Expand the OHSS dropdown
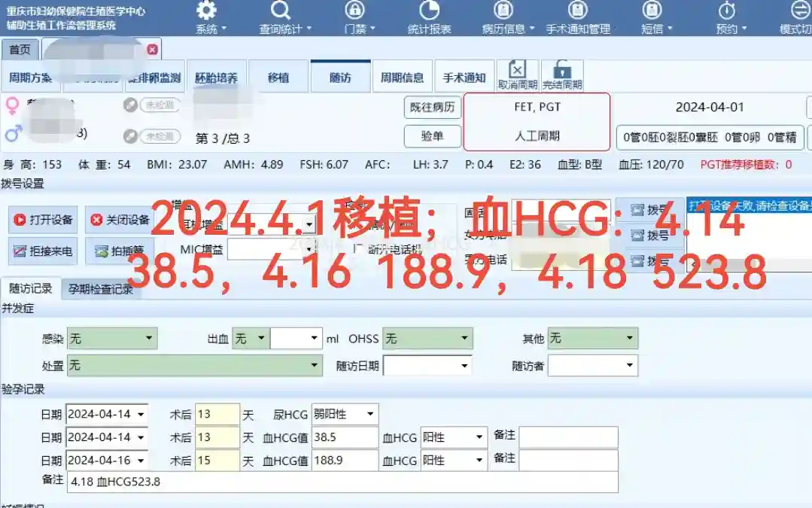812x508 pixels. click(x=464, y=339)
